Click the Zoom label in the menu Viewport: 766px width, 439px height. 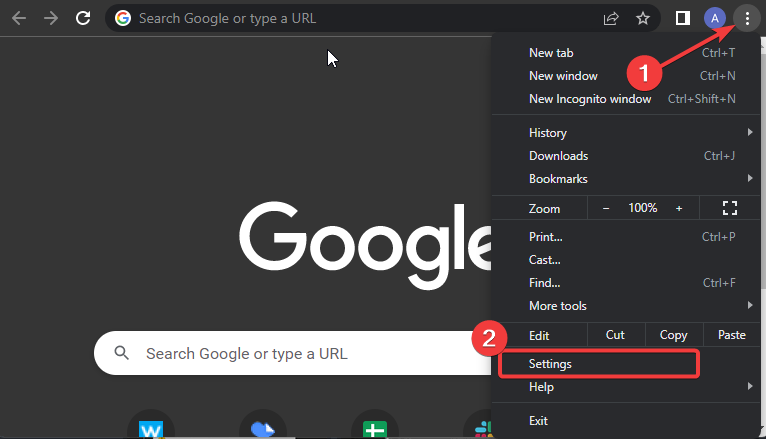[x=544, y=209]
